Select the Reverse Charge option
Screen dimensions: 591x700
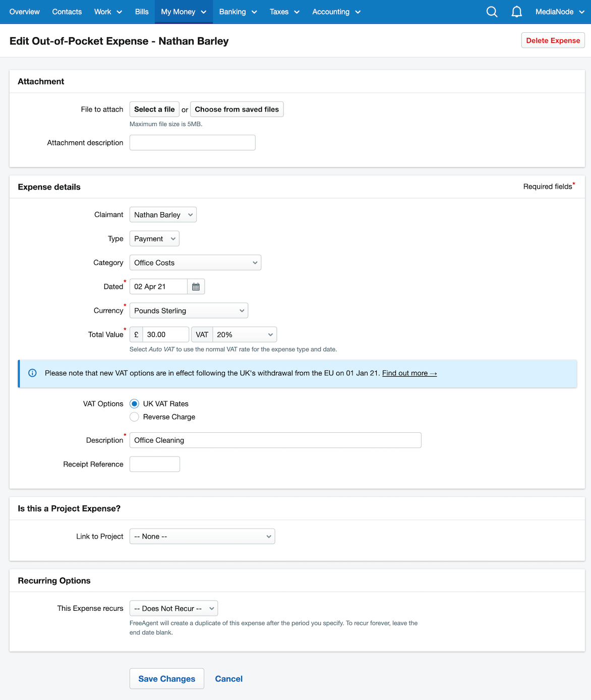[x=134, y=417]
